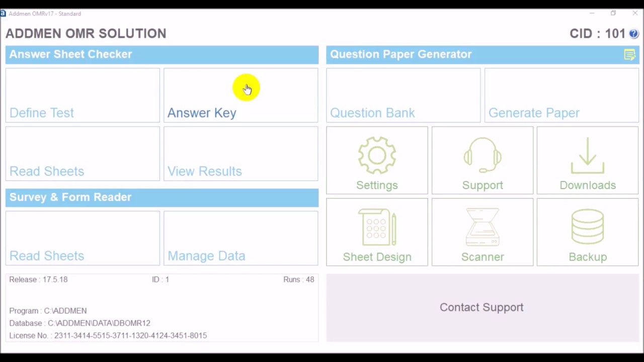Click the blue help question mark icon
Image resolution: width=644 pixels, height=362 pixels.
[x=633, y=34]
